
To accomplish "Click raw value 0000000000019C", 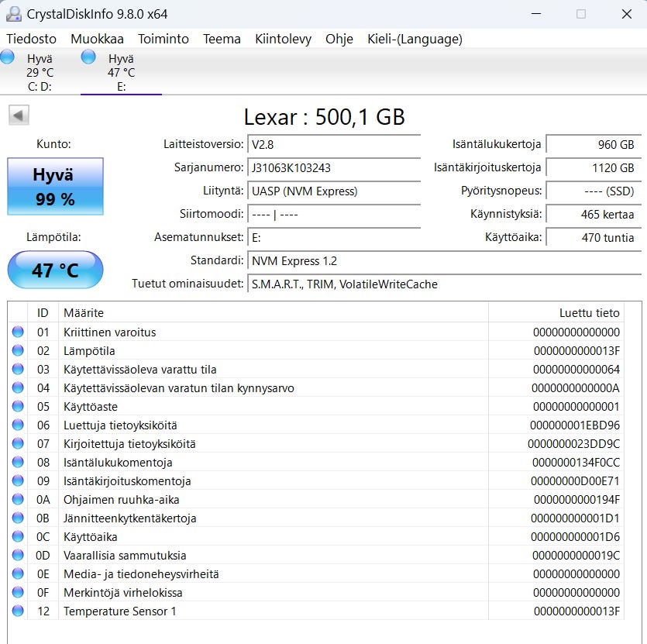I will pos(576,555).
